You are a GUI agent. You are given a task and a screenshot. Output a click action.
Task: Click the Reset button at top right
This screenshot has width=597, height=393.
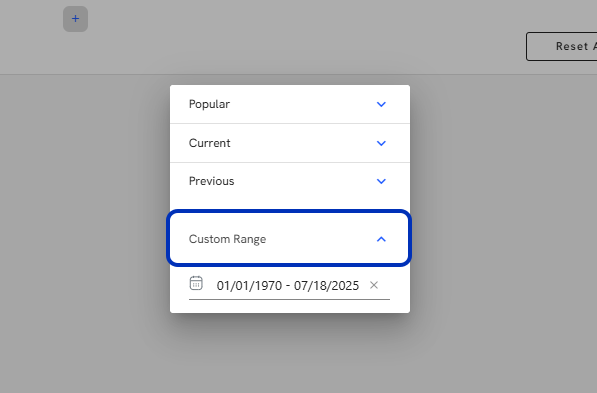[x=562, y=46]
